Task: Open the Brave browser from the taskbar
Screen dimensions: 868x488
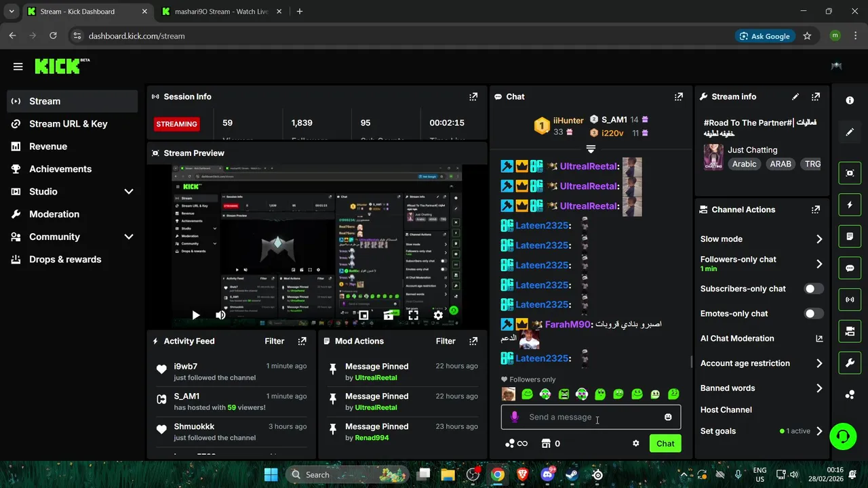Action: pyautogui.click(x=523, y=474)
